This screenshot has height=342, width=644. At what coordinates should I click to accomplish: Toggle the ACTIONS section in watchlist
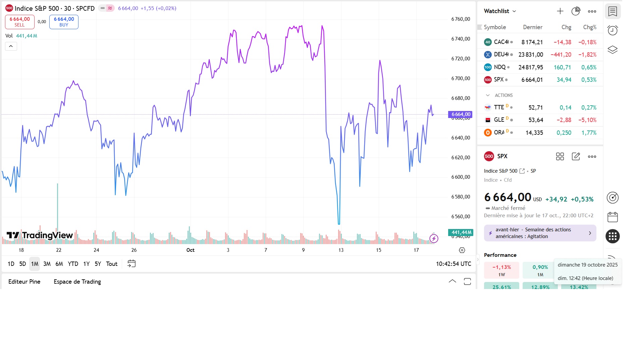click(x=488, y=95)
